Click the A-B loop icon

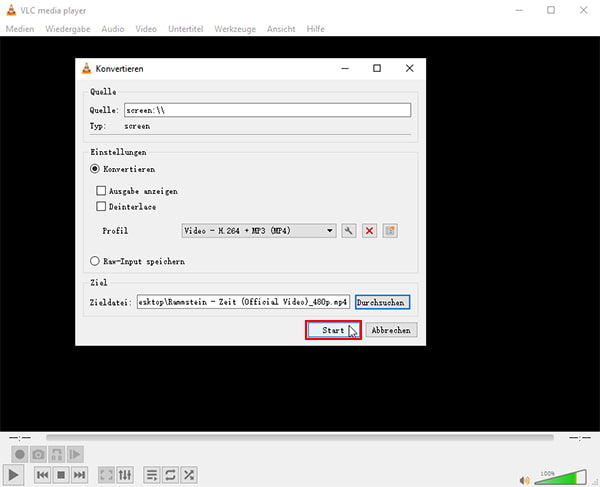click(57, 454)
